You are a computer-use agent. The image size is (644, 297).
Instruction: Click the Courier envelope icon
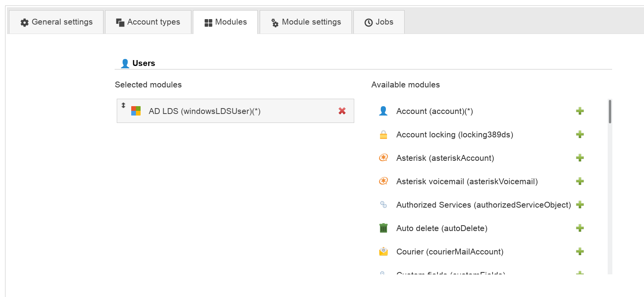pyautogui.click(x=384, y=251)
